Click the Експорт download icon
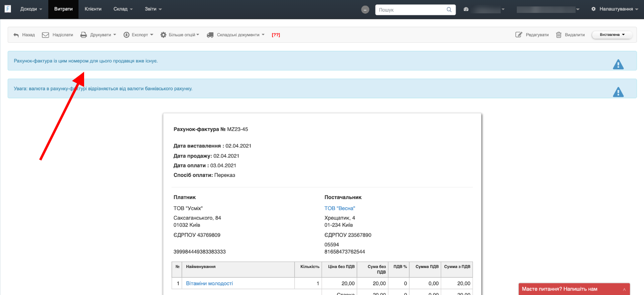 point(126,35)
